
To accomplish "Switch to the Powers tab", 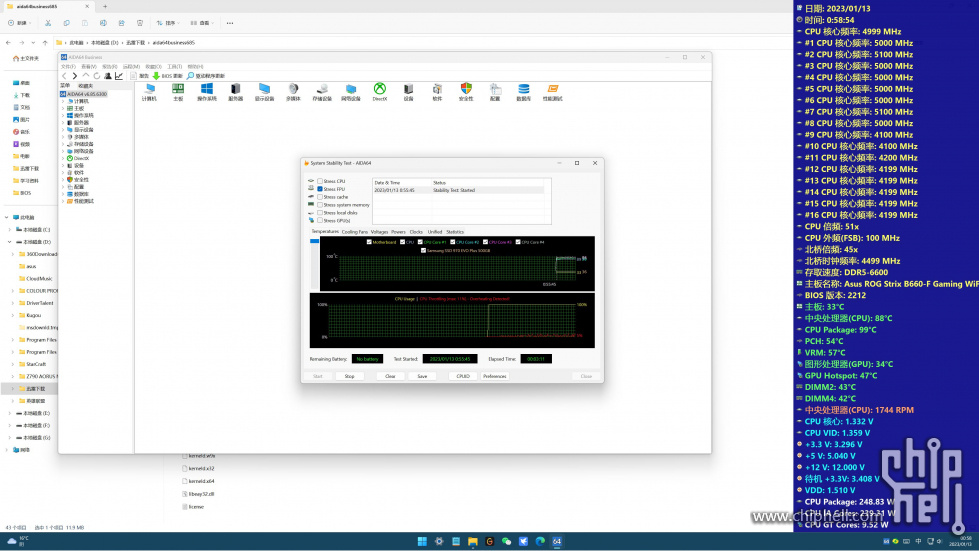I will pos(398,232).
